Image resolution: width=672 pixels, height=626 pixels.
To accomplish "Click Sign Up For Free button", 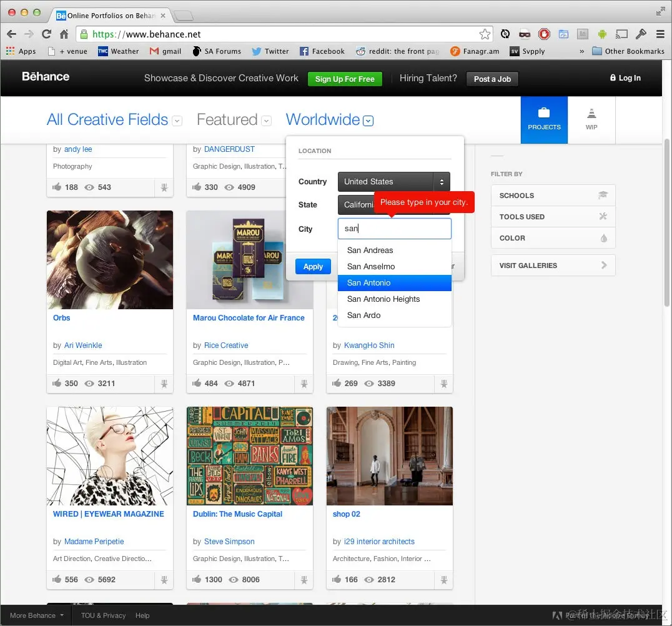I will [345, 79].
